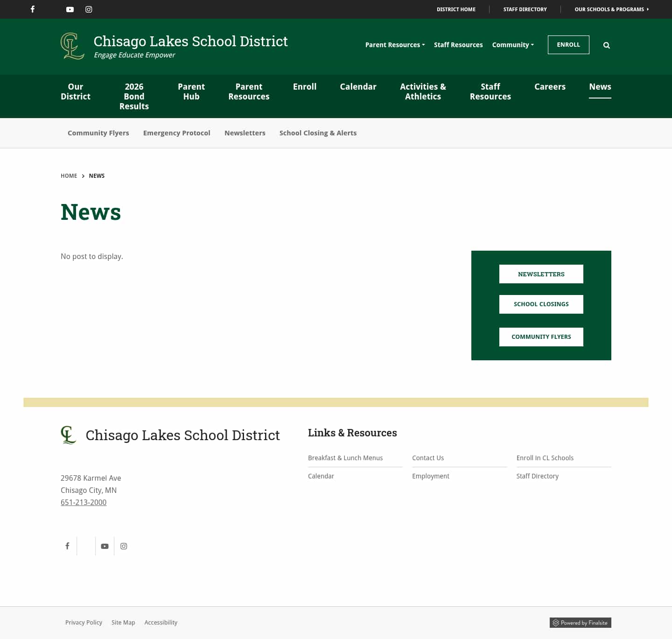672x639 pixels.
Task: Click footer Chisago Lakes School District title
Action: [x=183, y=435]
